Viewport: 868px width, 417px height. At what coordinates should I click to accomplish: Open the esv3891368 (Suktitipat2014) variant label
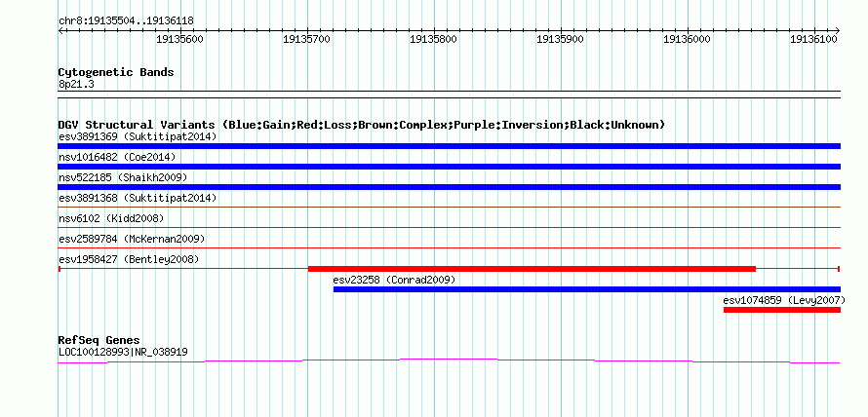(138, 198)
